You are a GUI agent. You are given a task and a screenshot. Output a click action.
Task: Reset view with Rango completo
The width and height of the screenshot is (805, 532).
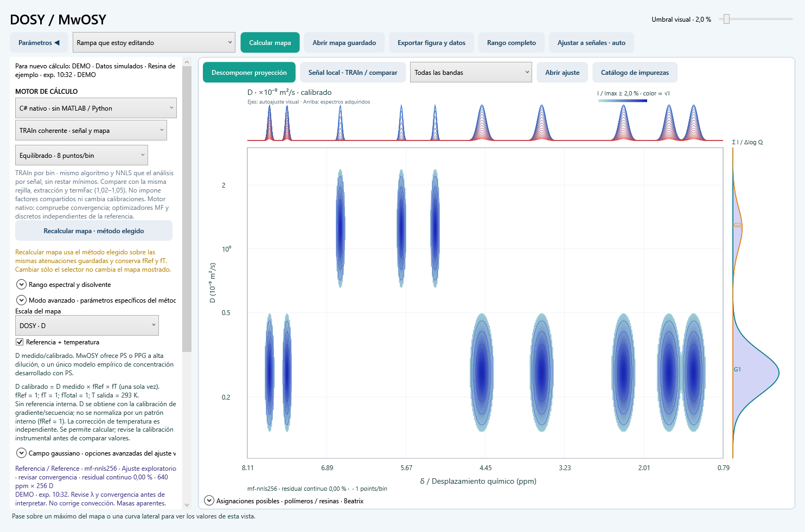511,43
